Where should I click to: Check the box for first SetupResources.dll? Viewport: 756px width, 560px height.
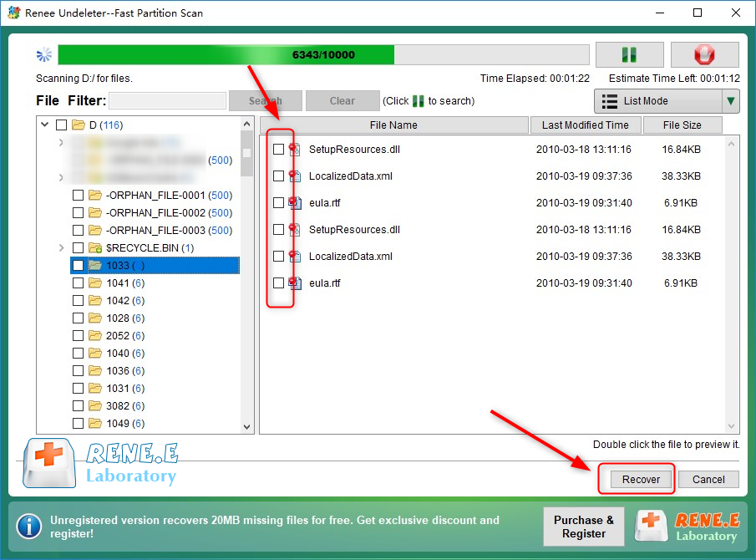point(278,150)
